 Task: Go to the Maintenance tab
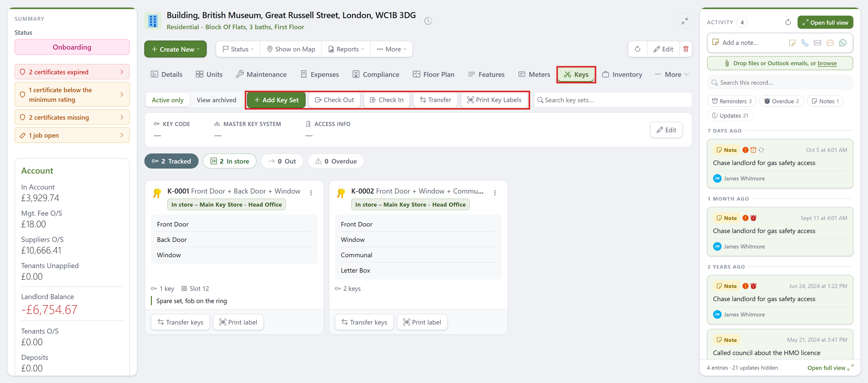click(x=261, y=74)
